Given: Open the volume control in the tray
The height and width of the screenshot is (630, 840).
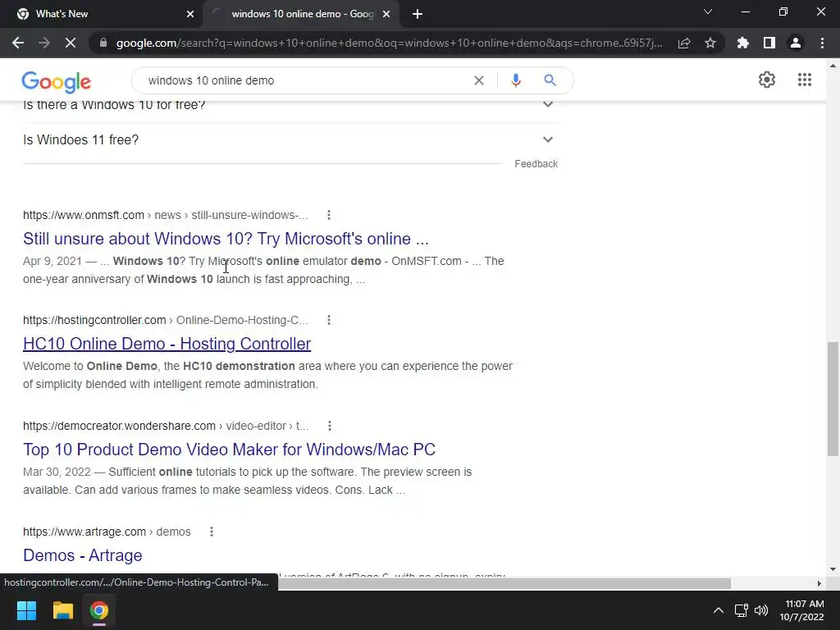Looking at the screenshot, I should pos(760,610).
